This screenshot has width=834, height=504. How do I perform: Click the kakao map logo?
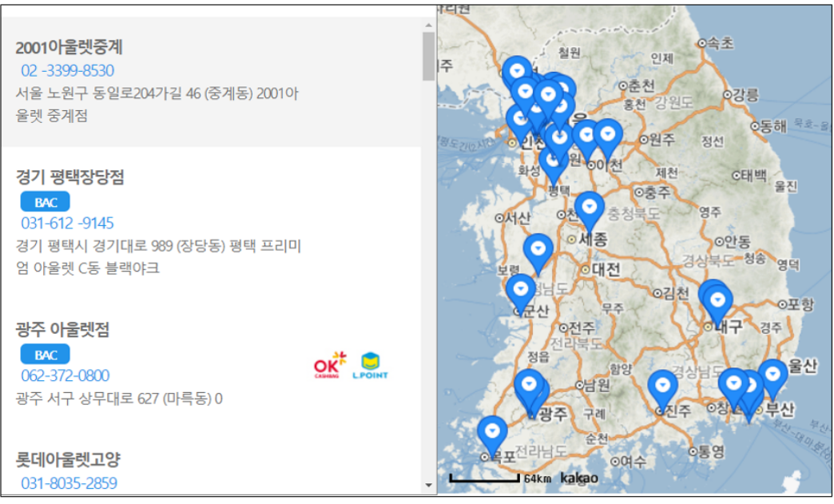578,478
